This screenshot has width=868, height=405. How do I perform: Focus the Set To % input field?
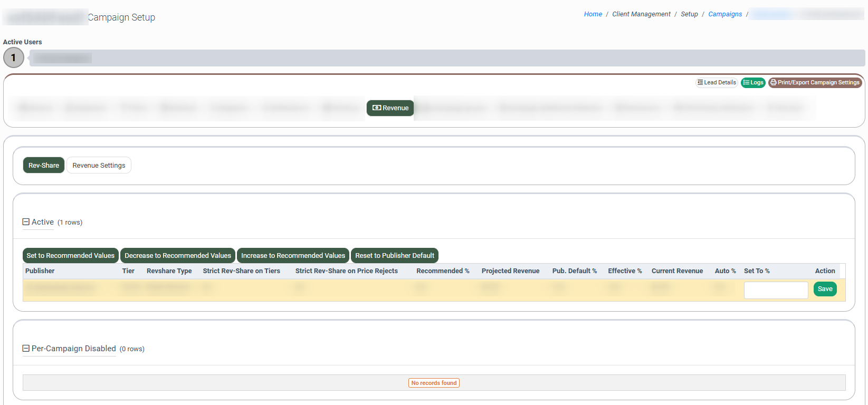776,290
